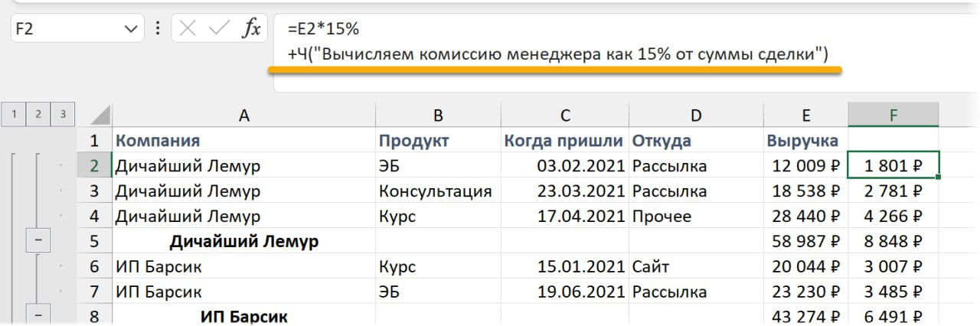Show outline level 1
The width and height of the screenshot is (980, 326).
[x=13, y=115]
